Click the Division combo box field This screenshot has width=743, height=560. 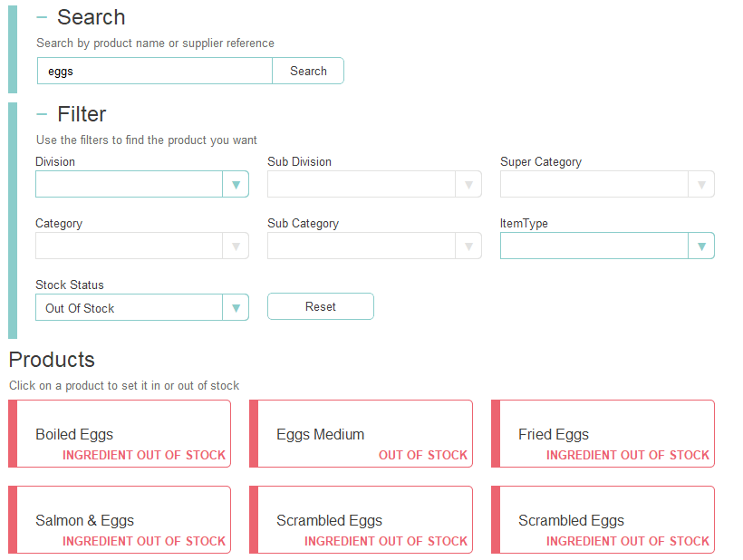pos(129,185)
